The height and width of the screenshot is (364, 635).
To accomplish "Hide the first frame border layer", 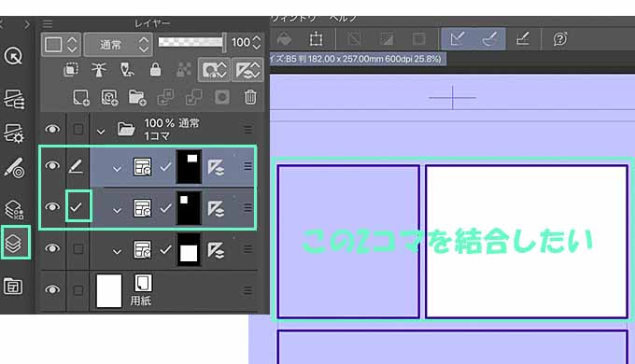I will [52, 165].
